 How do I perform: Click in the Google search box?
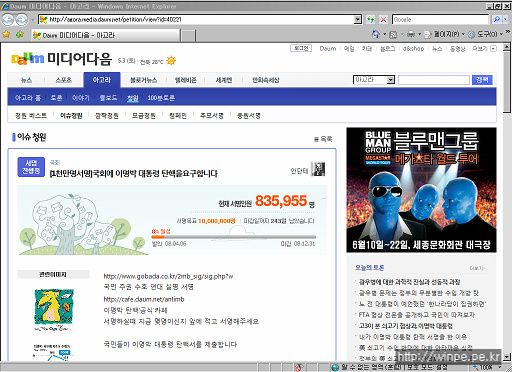[440, 20]
